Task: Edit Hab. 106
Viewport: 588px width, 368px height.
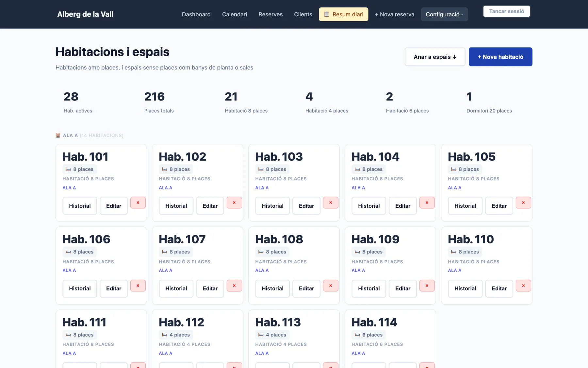Action: (x=114, y=289)
